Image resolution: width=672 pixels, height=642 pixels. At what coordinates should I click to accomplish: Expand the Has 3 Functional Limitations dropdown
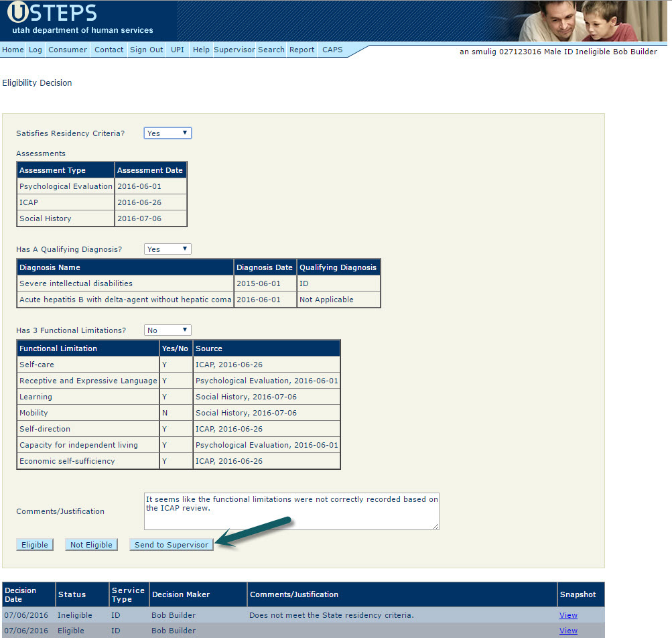pos(167,330)
